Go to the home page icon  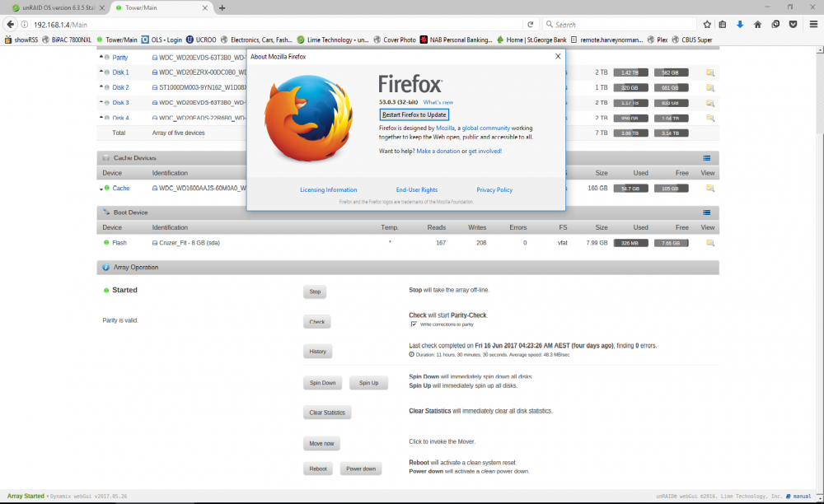(x=757, y=24)
